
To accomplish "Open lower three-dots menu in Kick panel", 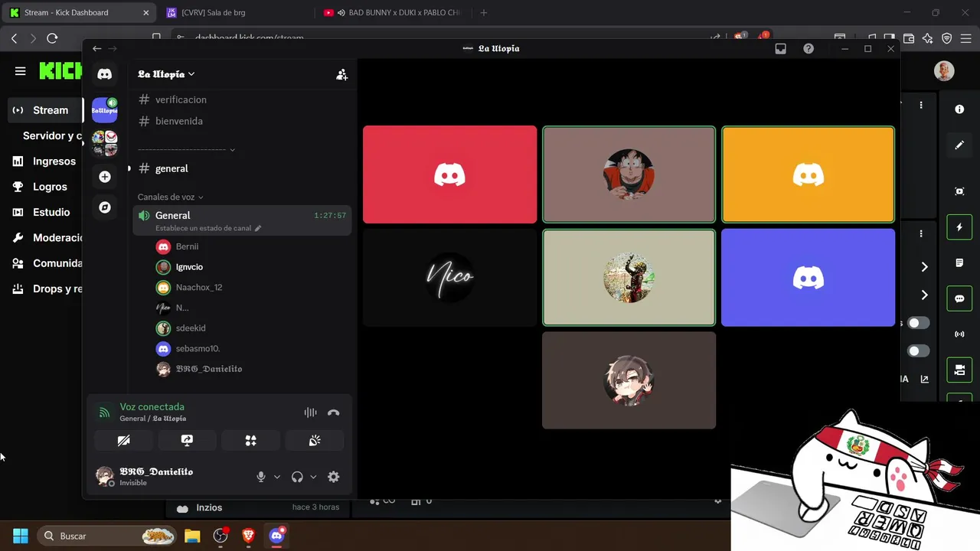I will pos(921,233).
